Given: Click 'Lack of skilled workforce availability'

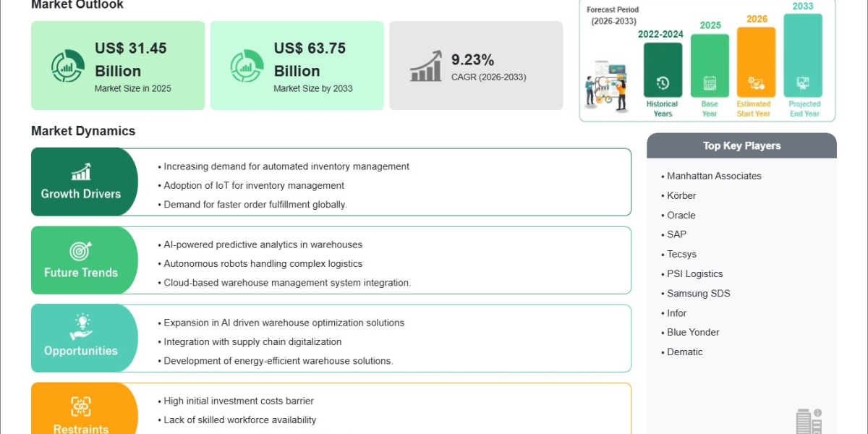Looking at the screenshot, I should coord(239,420).
